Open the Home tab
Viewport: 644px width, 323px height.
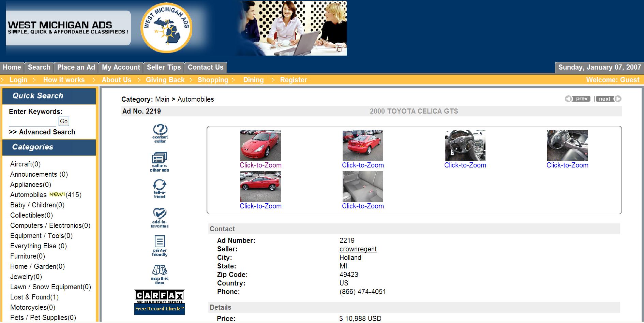coord(12,67)
